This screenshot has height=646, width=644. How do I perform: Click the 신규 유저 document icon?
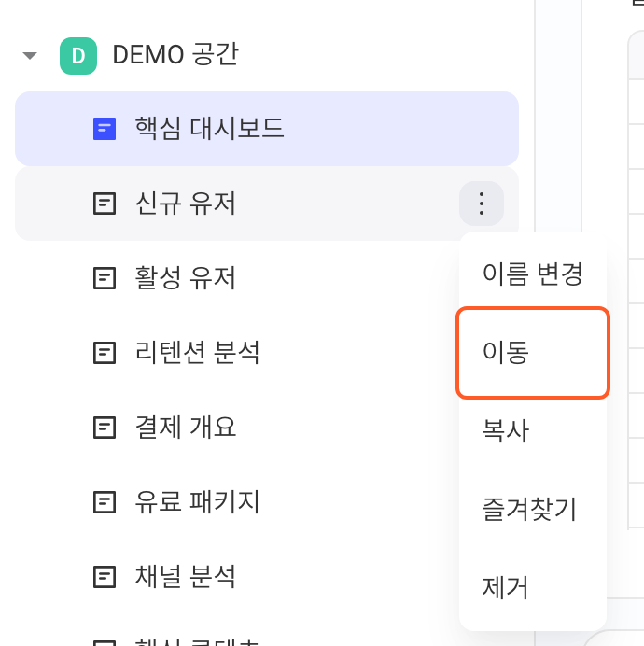pyautogui.click(x=105, y=204)
